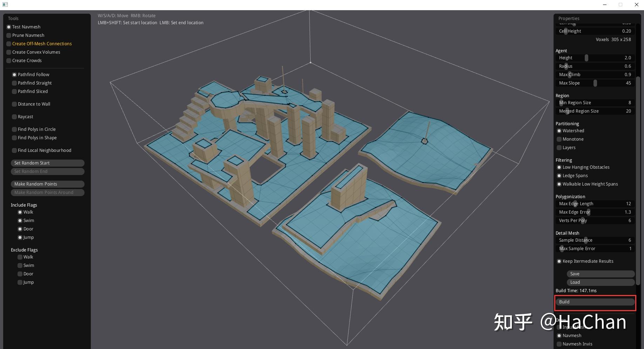The width and height of the screenshot is (644, 349).
Task: Toggle Door under Include Flags
Action: (26, 229)
